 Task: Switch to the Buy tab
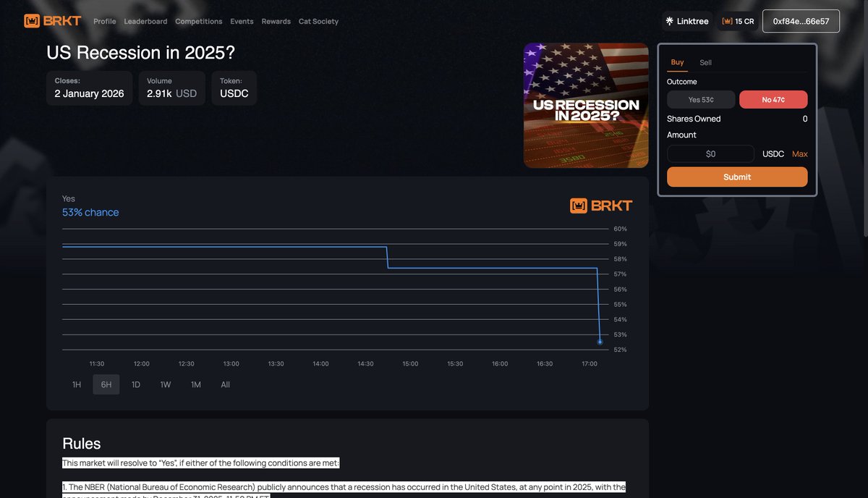[x=678, y=62]
